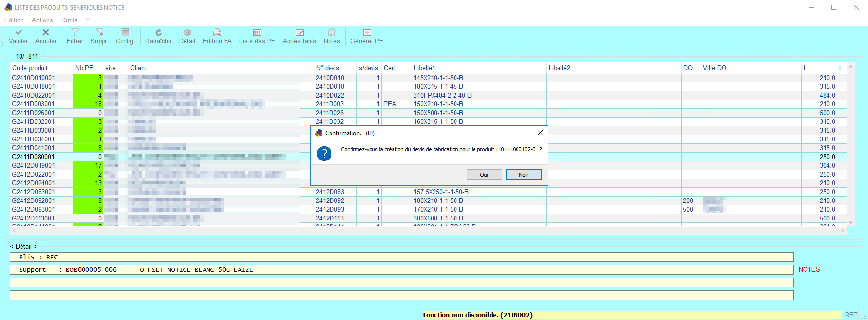
Task: Click the Rafraîchir refresh icon
Action: (159, 32)
